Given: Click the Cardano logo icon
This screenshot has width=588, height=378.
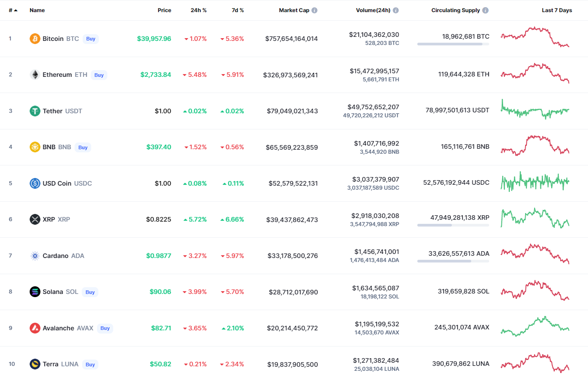Looking at the screenshot, I should point(35,256).
